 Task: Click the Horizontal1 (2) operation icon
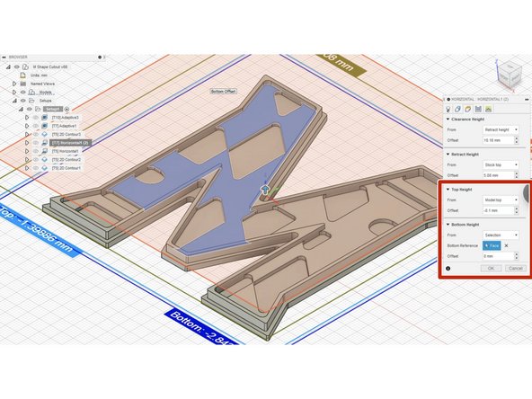(44, 143)
